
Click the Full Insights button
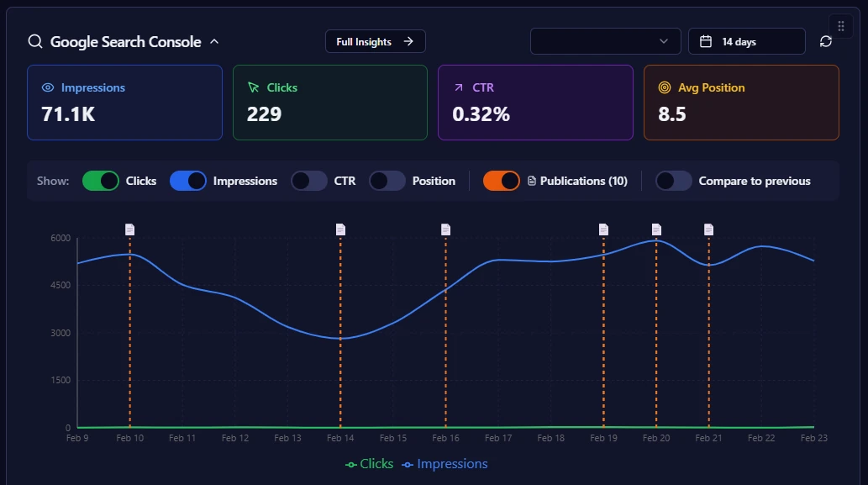tap(375, 40)
